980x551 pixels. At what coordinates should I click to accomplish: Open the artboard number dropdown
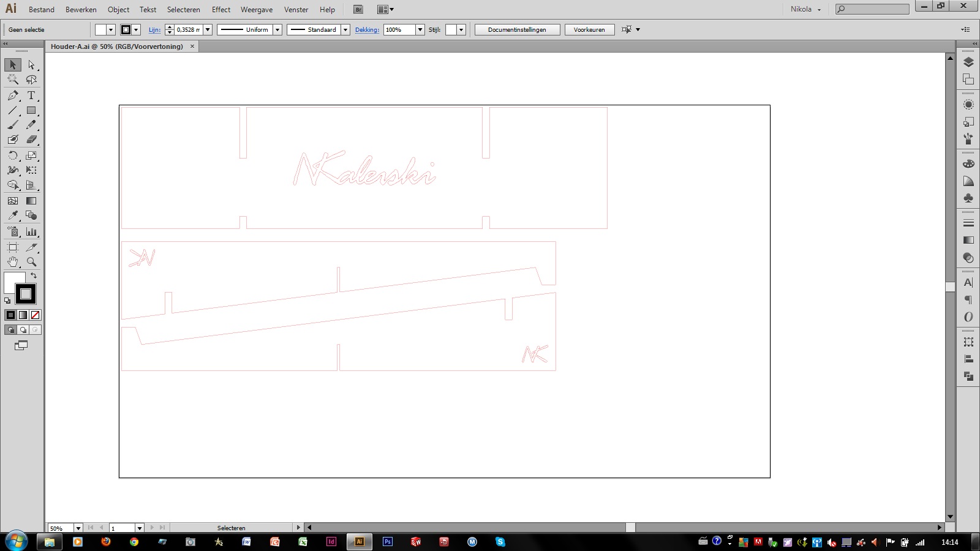[x=139, y=528]
